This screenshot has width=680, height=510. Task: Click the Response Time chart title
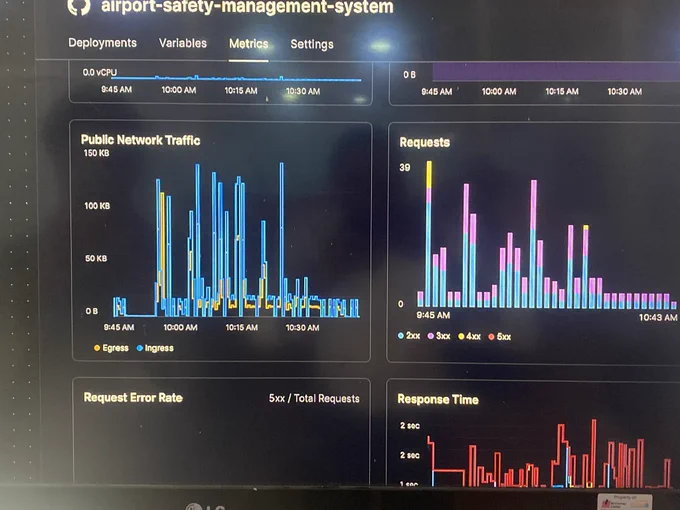pyautogui.click(x=438, y=399)
